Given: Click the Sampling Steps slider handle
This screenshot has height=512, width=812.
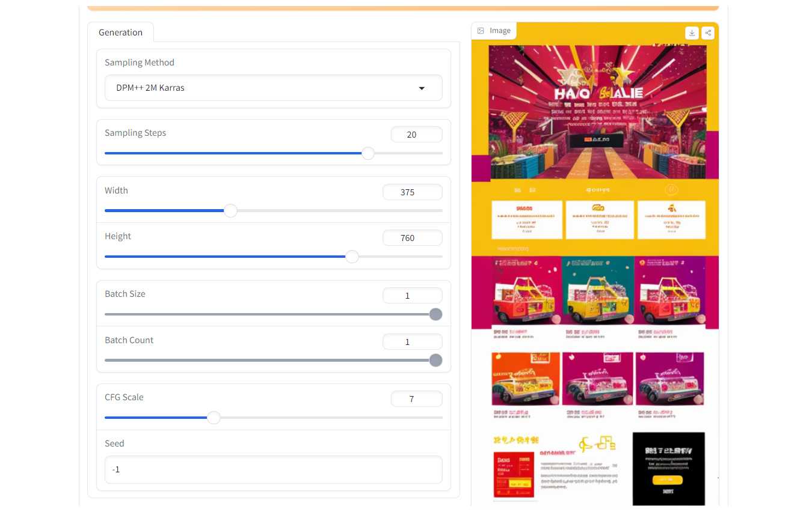Looking at the screenshot, I should point(368,153).
